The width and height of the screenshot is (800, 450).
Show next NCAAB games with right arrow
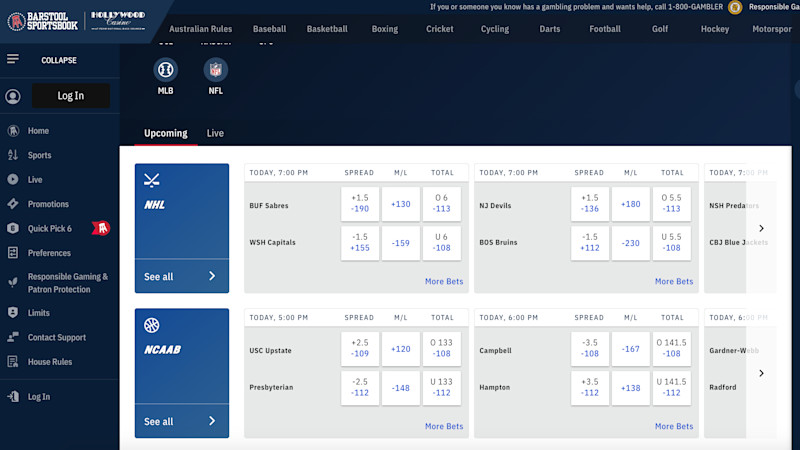pyautogui.click(x=761, y=373)
